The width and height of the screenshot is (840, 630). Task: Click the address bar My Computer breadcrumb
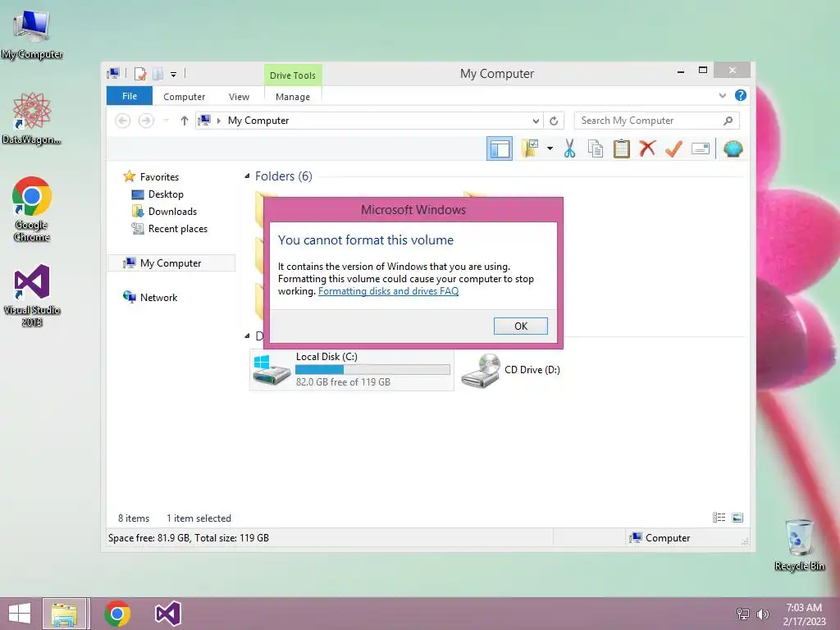pos(258,121)
